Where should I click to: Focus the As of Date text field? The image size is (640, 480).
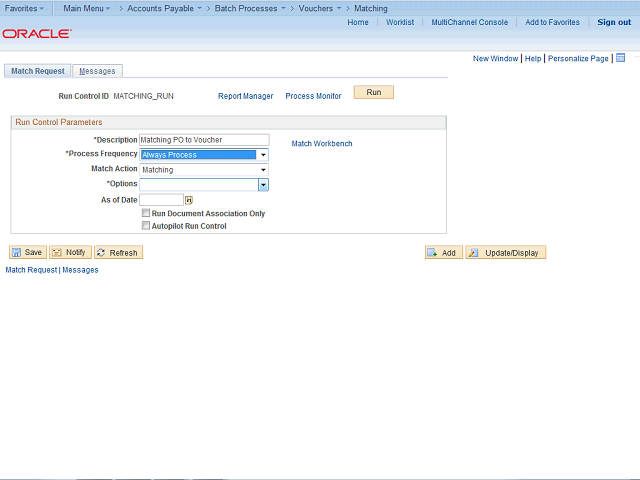click(162, 200)
